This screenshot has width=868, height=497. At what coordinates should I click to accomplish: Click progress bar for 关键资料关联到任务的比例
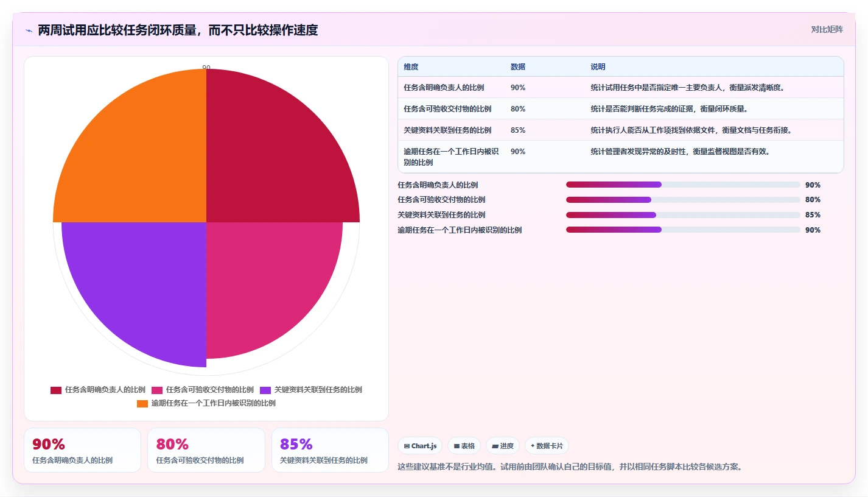point(683,215)
